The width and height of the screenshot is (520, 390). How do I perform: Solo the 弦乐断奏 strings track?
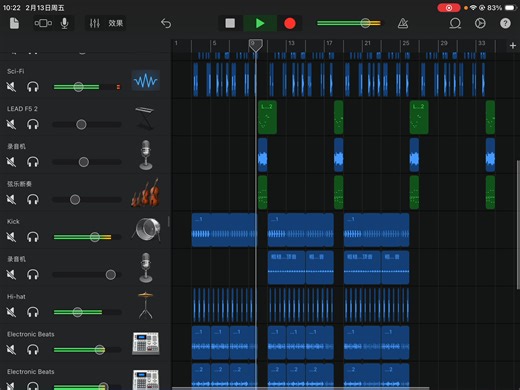click(x=33, y=200)
